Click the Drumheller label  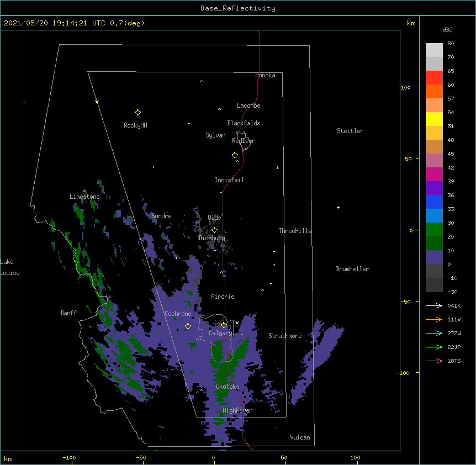click(x=352, y=269)
